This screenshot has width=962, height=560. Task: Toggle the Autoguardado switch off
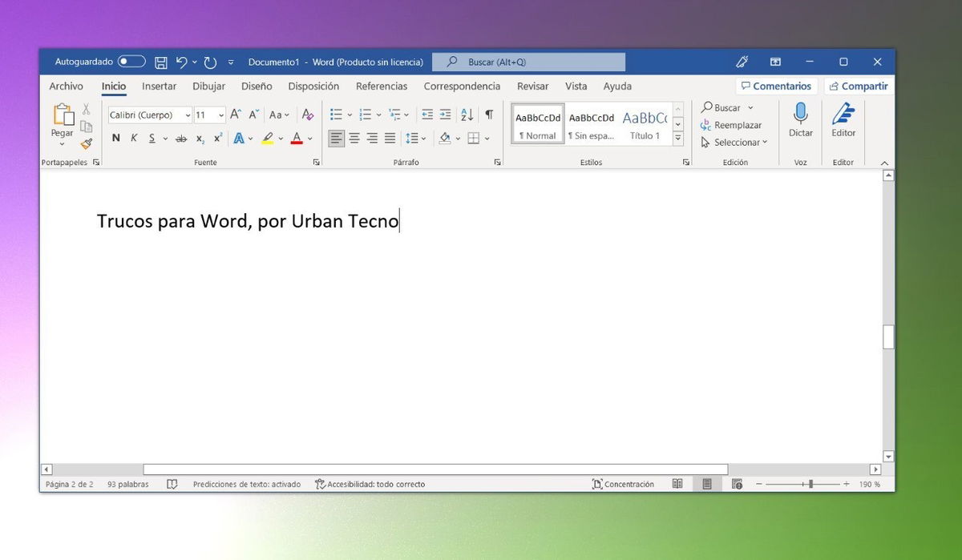130,61
